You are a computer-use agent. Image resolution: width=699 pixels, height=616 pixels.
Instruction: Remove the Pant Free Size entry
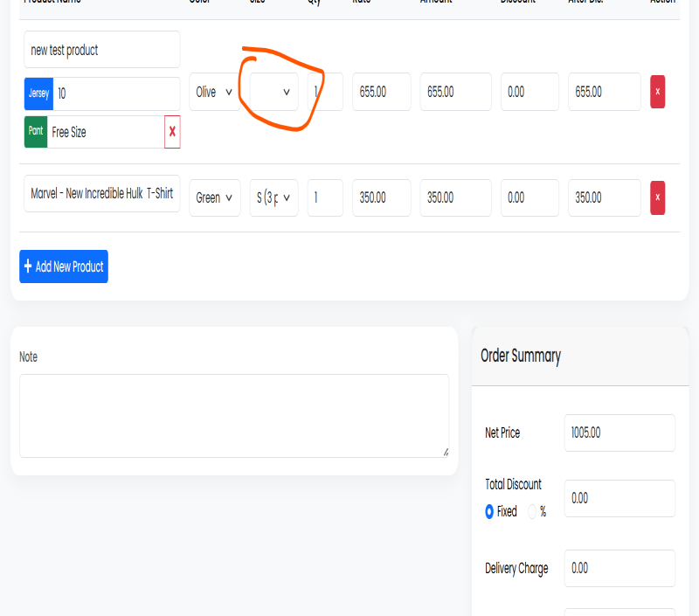(x=172, y=131)
